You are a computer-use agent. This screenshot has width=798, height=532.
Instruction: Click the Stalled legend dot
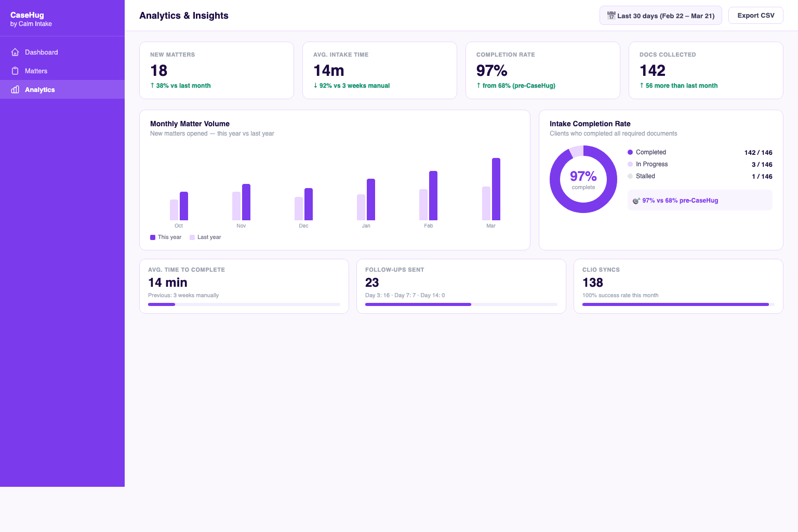coord(631,176)
